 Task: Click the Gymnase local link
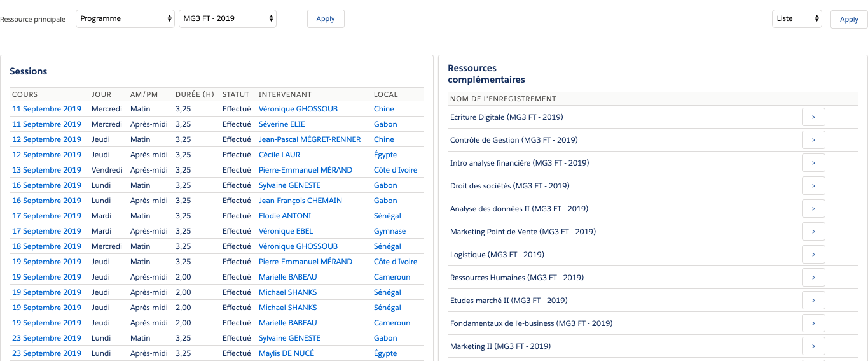point(389,231)
